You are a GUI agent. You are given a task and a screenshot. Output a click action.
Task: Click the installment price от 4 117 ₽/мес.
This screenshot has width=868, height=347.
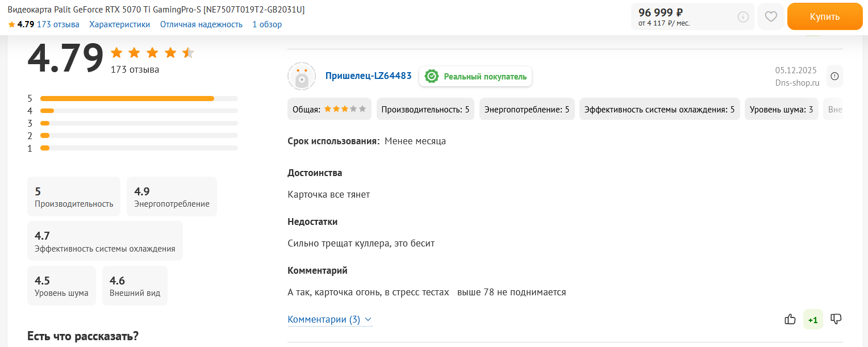pyautogui.click(x=663, y=23)
